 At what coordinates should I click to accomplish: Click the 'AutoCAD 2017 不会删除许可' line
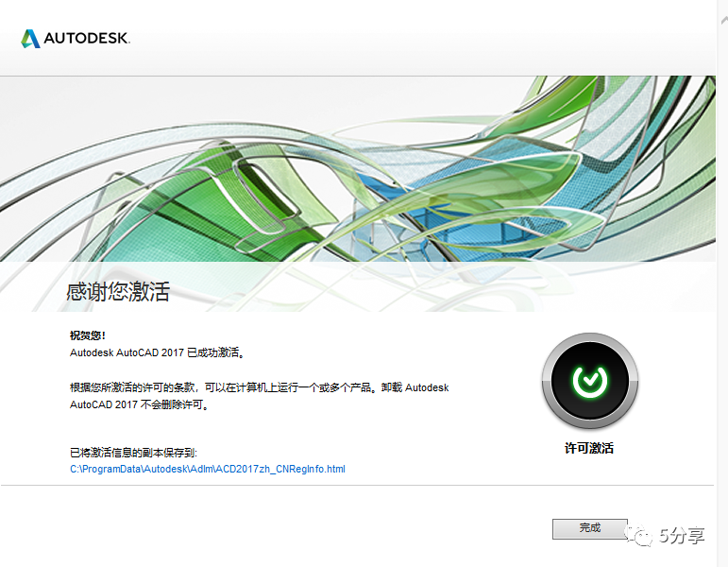pyautogui.click(x=140, y=404)
